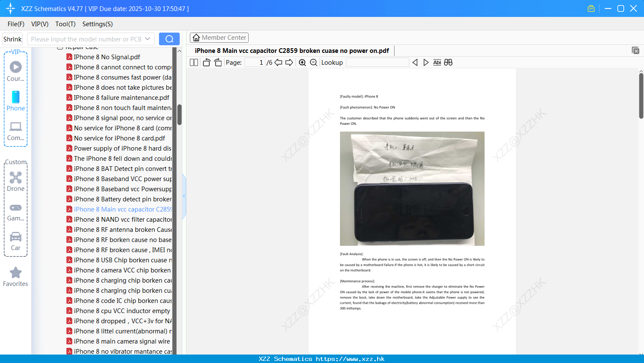Screen dimensions: 644x363
Task: Select the Computer category
Action: (16, 131)
